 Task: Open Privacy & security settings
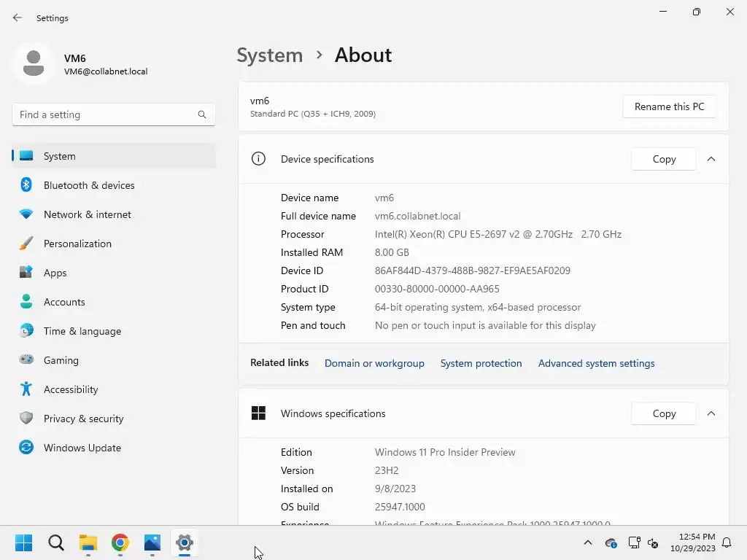113,419
